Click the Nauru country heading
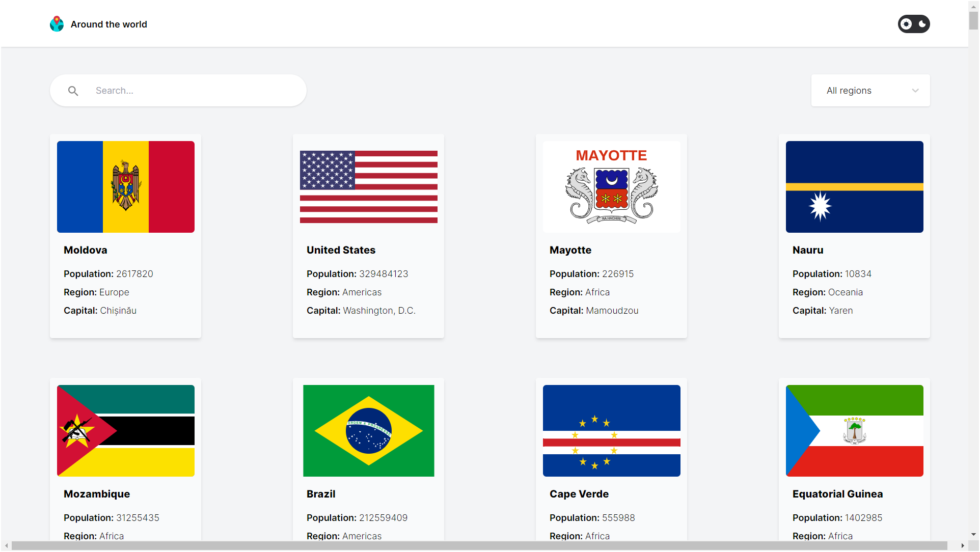 [x=808, y=250]
